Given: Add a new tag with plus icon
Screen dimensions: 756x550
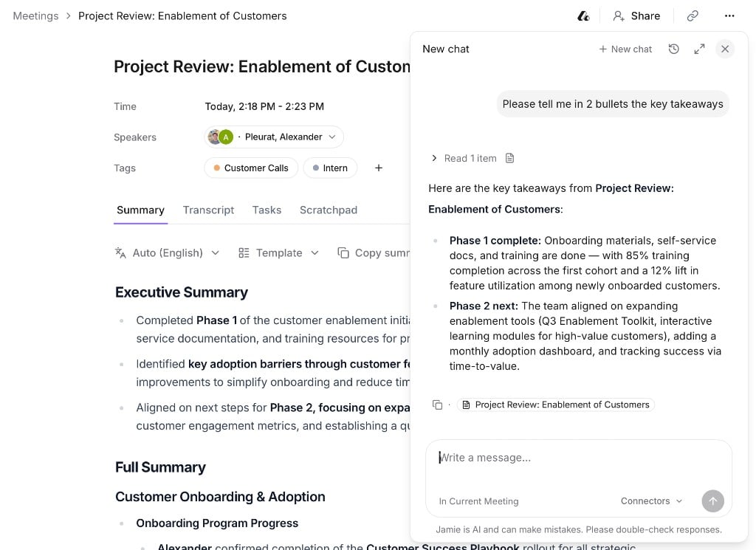Looking at the screenshot, I should 379,168.
